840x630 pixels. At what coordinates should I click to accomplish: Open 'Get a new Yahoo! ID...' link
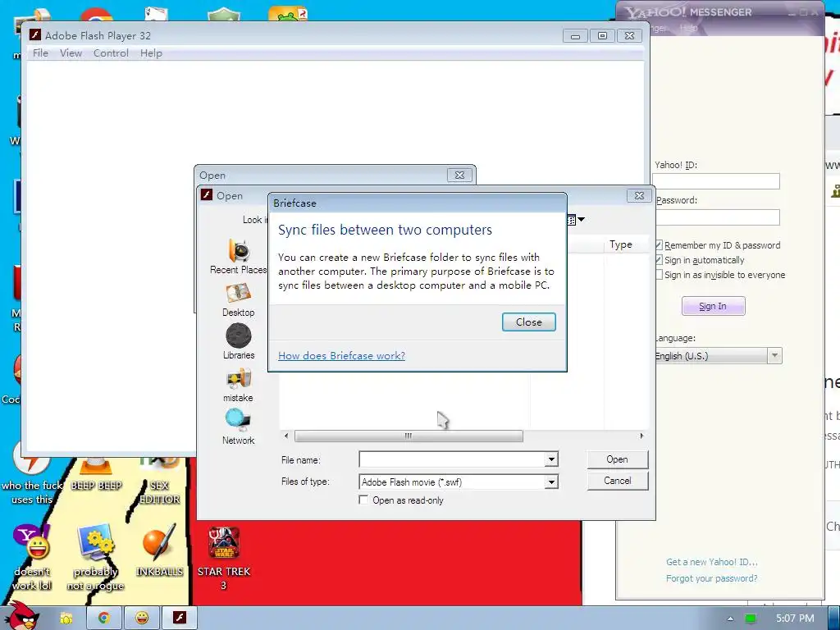pyautogui.click(x=711, y=562)
